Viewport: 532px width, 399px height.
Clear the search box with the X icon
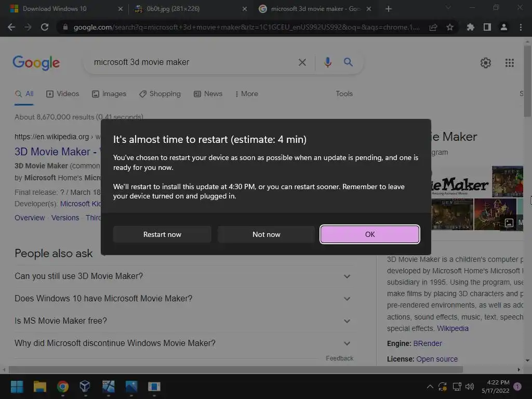(x=302, y=62)
